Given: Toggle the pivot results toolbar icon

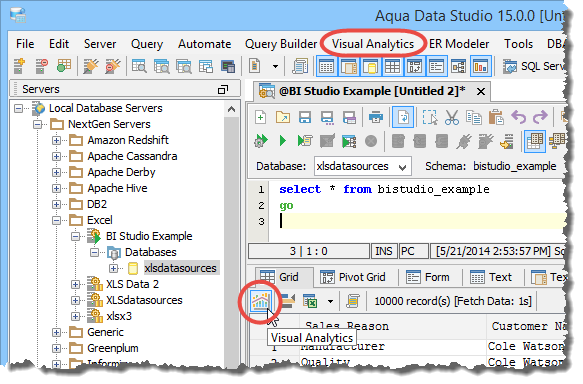Looking at the screenshot, I should (x=415, y=67).
